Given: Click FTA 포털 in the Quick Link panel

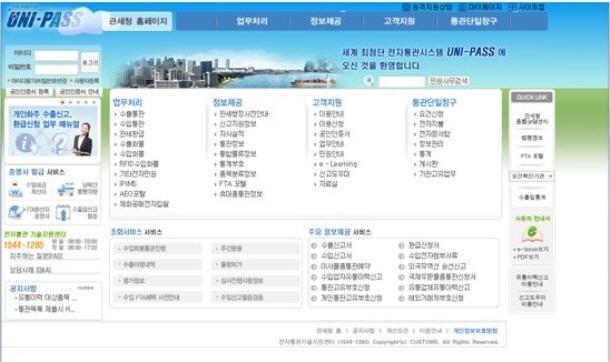Looking at the screenshot, I should [532, 156].
